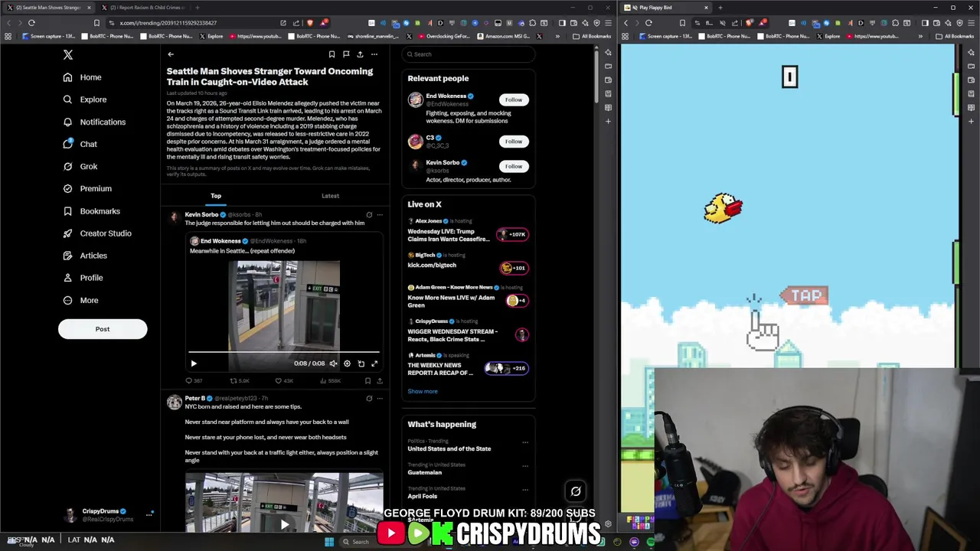Mute the train platform video
980x551 pixels.
pyautogui.click(x=333, y=364)
